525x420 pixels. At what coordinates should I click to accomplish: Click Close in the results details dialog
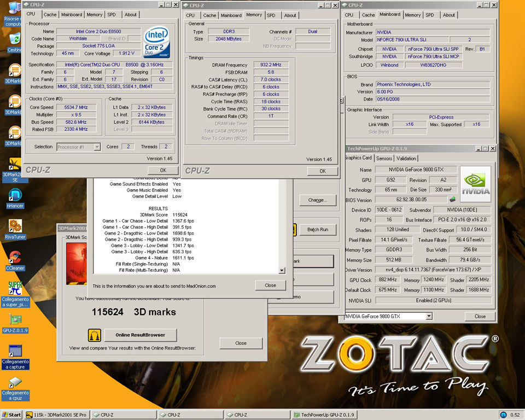click(270, 285)
